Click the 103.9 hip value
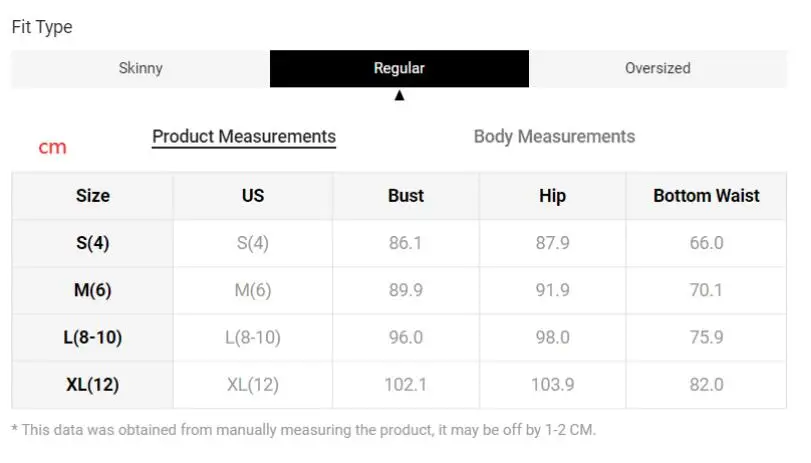Screen dimensions: 811x463 coord(552,385)
